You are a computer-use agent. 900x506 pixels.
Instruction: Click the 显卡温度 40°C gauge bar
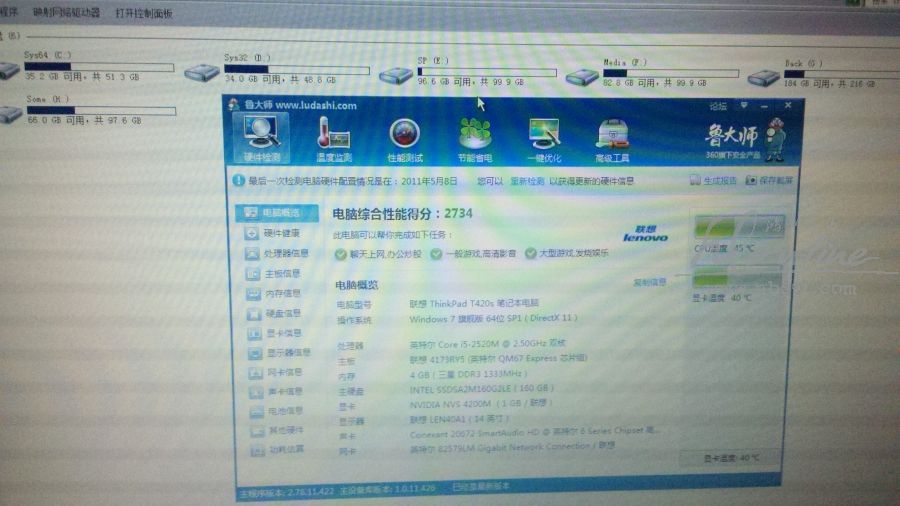pyautogui.click(x=738, y=278)
